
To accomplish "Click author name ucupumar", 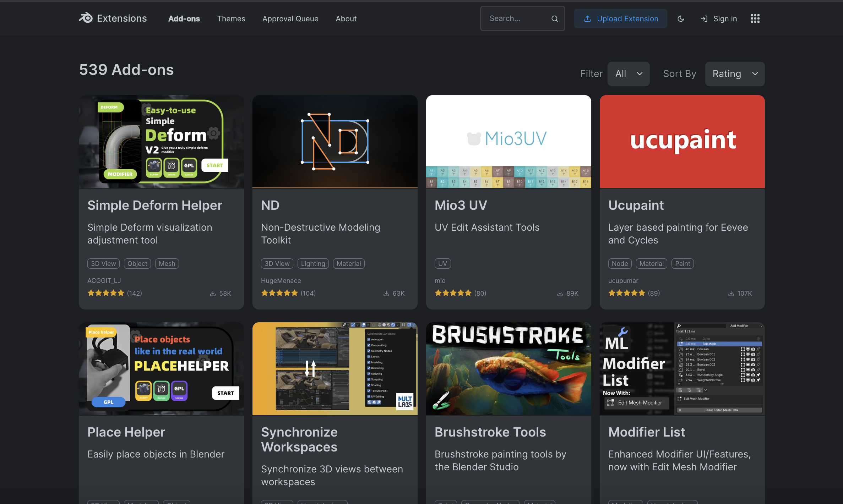I will (623, 281).
